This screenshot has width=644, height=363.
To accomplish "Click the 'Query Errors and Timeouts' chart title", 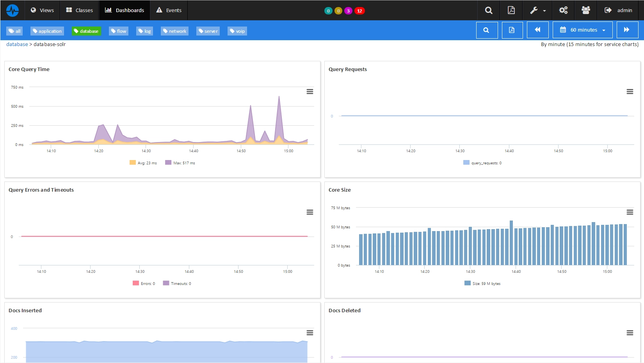I will point(41,190).
